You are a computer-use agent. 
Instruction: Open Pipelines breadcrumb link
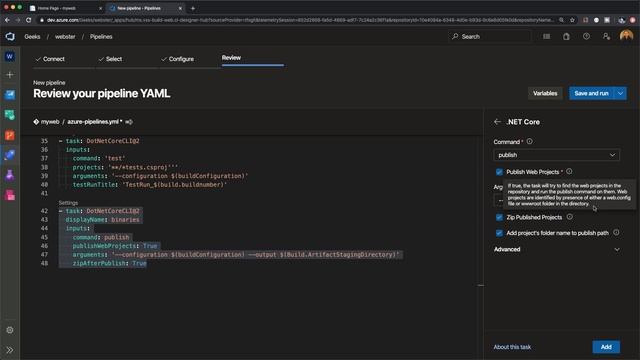click(101, 37)
